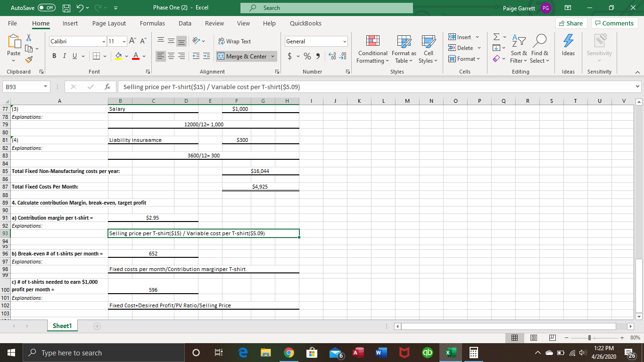Click the Cut scissors icon
The height and width of the screenshot is (362, 644).
click(28, 38)
